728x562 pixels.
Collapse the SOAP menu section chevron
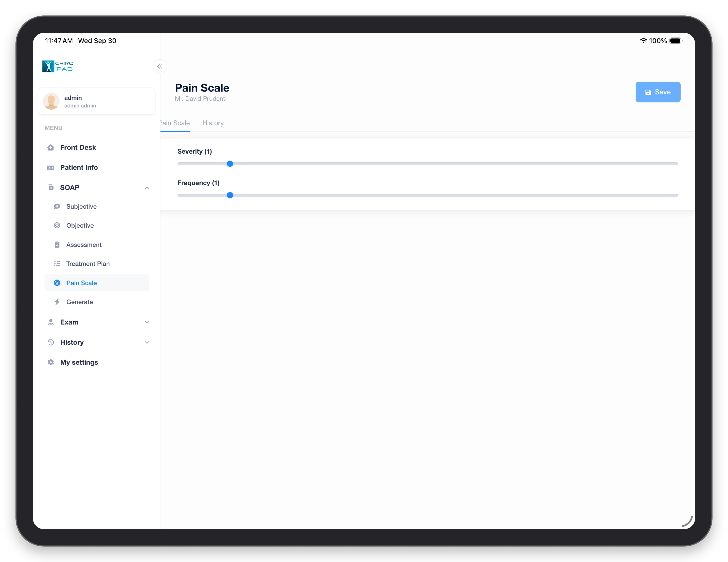[147, 188]
